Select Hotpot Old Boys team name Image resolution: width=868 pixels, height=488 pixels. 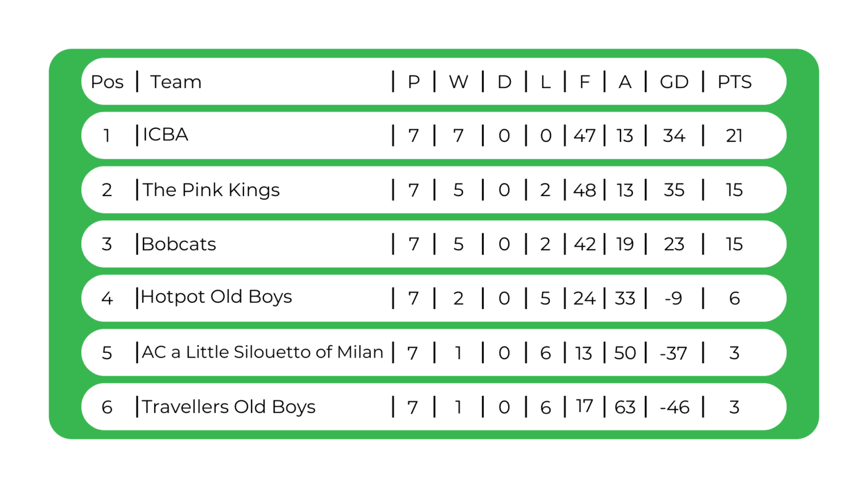[x=216, y=297]
